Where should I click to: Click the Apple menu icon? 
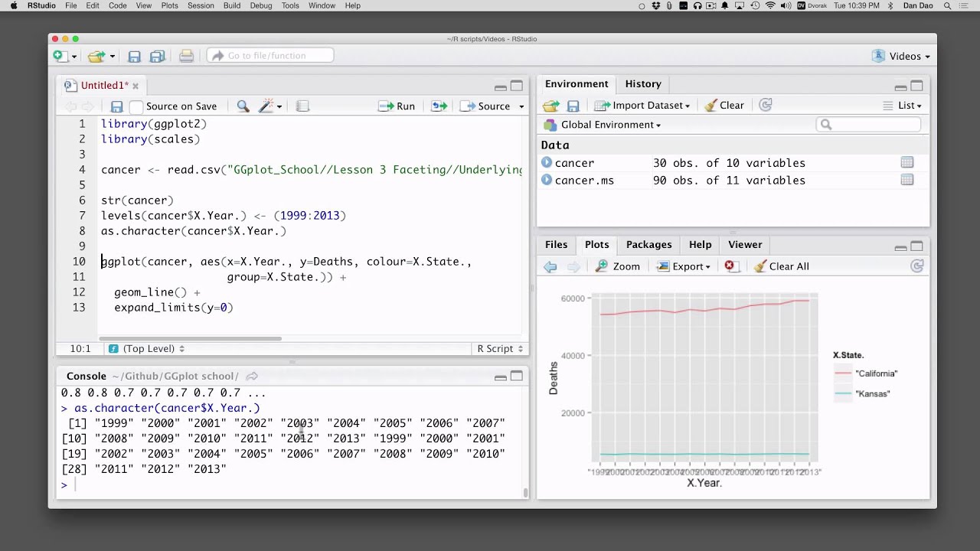[13, 5]
